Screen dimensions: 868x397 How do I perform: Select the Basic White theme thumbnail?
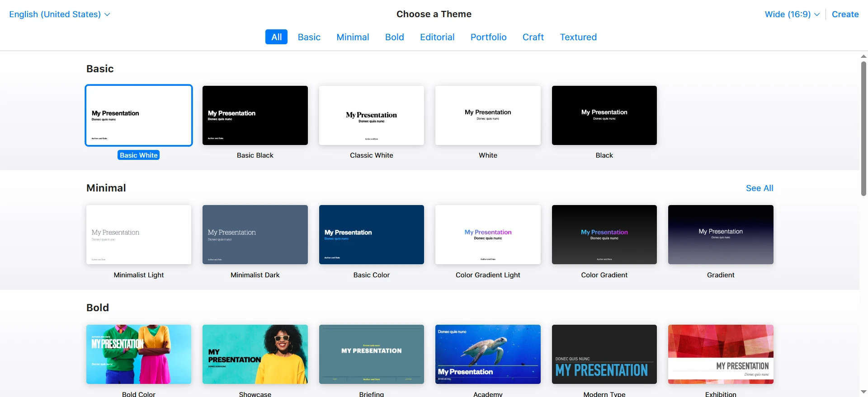(139, 116)
